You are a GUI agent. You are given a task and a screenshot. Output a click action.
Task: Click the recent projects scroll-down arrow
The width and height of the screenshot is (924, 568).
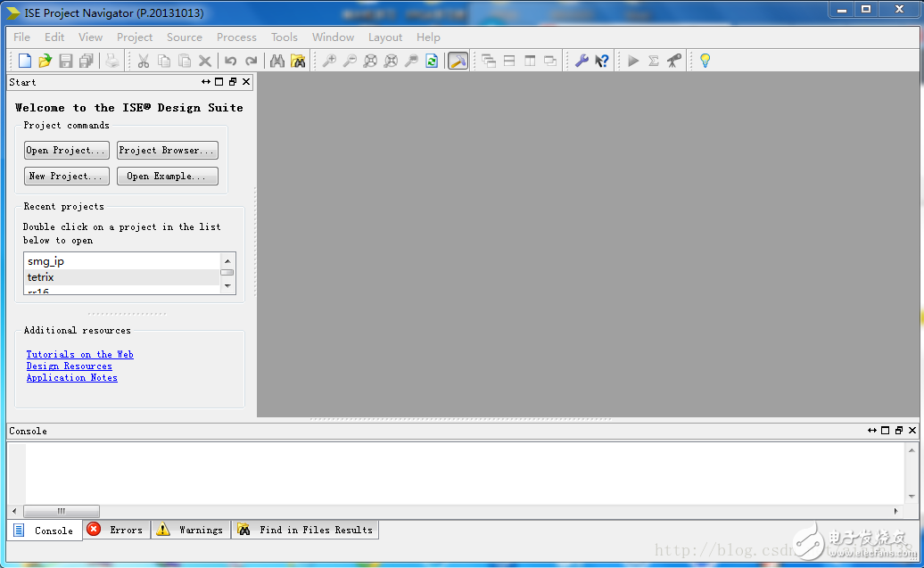(x=227, y=285)
